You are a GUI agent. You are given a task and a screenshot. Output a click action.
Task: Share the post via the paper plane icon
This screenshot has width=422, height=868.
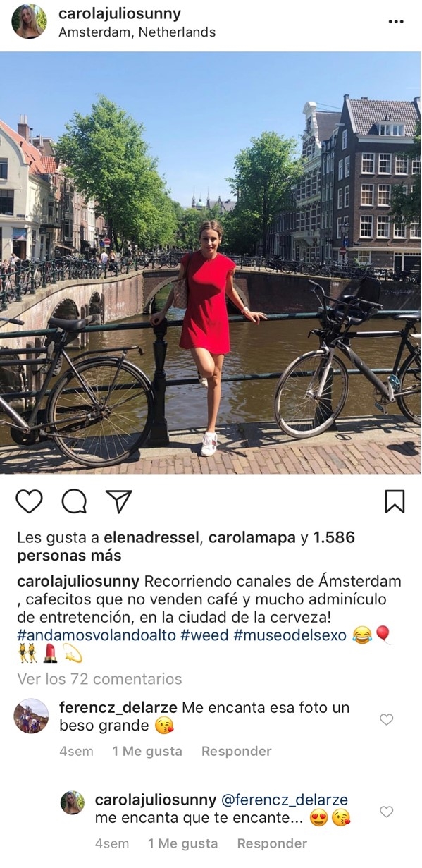119,501
